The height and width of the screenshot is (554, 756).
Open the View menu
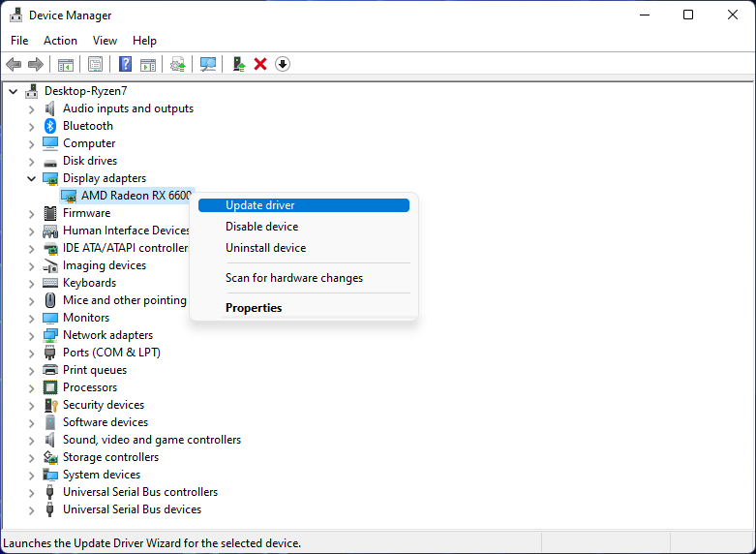coord(105,41)
